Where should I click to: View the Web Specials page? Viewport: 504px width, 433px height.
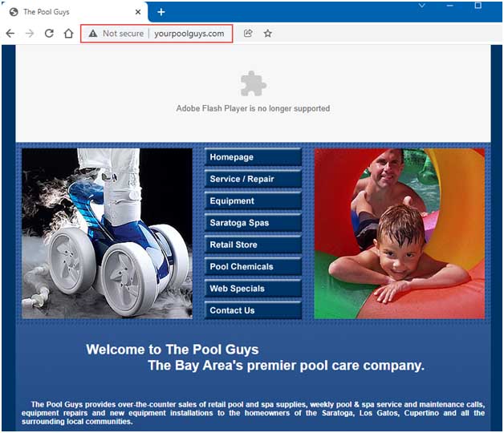(253, 289)
